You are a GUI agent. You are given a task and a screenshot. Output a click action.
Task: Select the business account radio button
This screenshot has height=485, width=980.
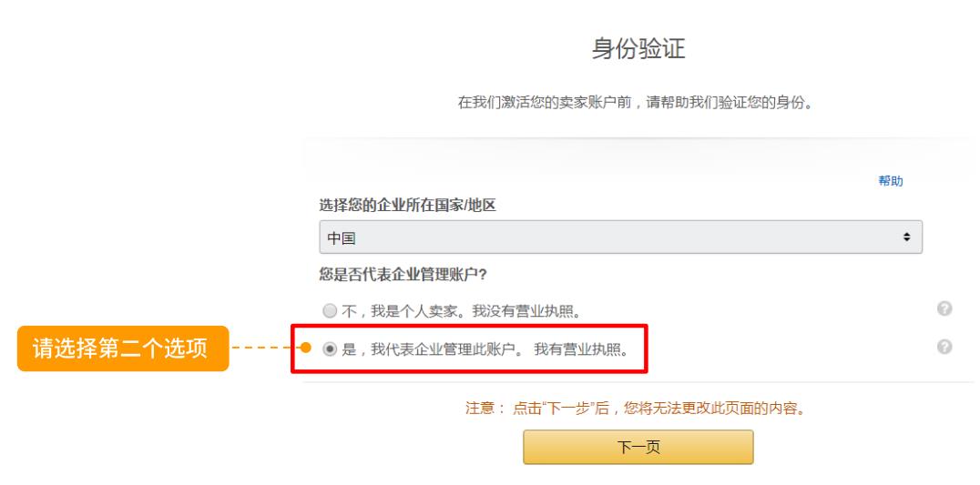tap(332, 349)
